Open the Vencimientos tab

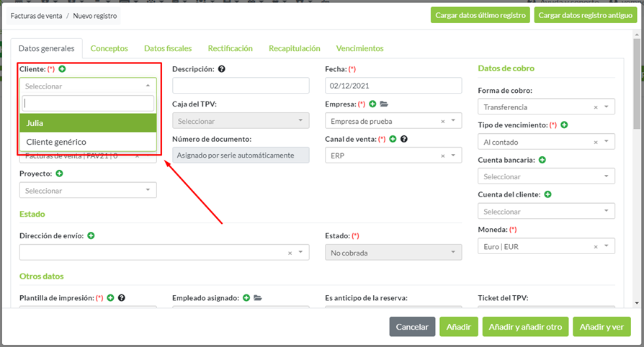[359, 48]
